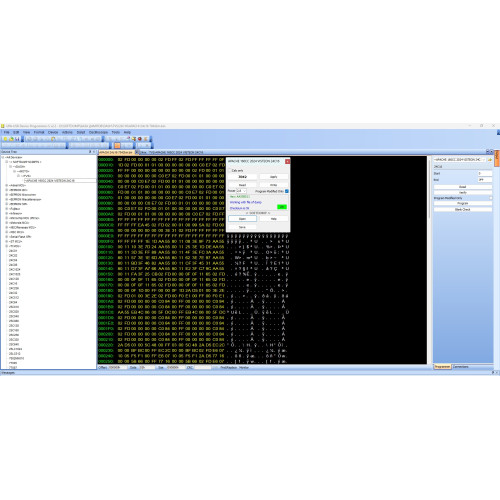Click the Open button in the dialog
This screenshot has height=500, width=500.
(242, 219)
